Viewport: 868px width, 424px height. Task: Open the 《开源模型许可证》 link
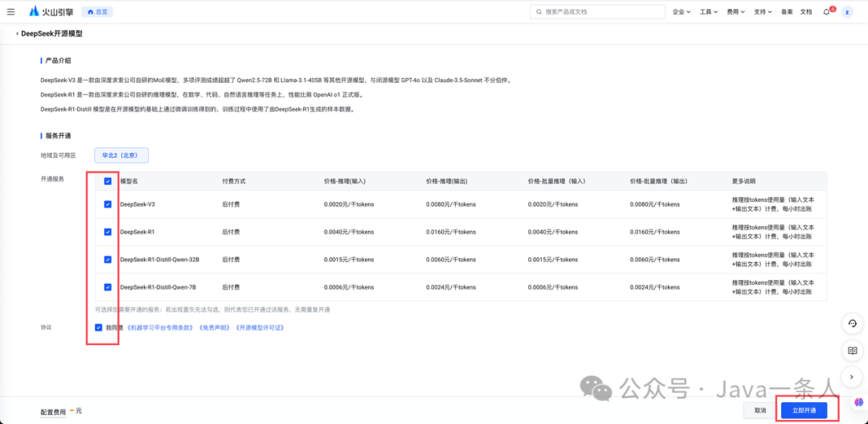click(x=260, y=327)
